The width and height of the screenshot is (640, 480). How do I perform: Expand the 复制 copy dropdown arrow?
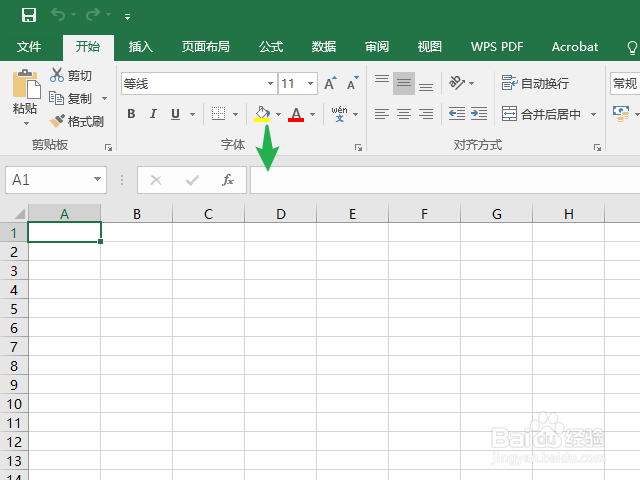pyautogui.click(x=104, y=98)
